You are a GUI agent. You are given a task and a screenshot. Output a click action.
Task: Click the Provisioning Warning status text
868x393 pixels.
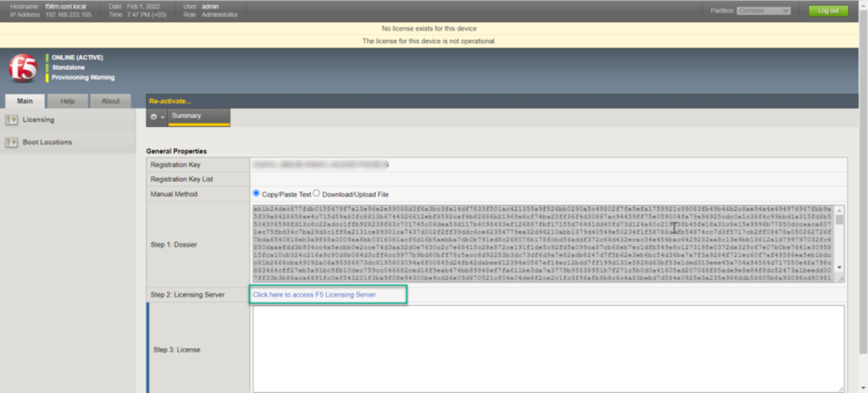(x=83, y=77)
